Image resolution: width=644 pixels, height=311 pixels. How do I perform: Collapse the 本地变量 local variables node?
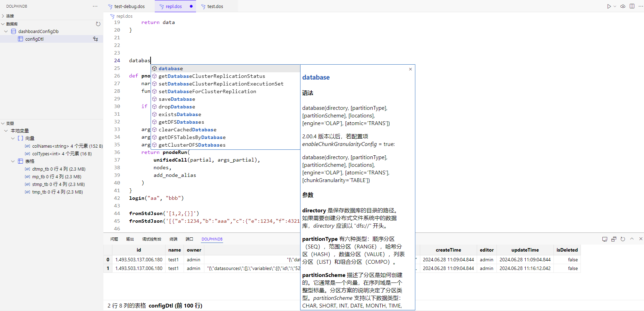pyautogui.click(x=6, y=131)
